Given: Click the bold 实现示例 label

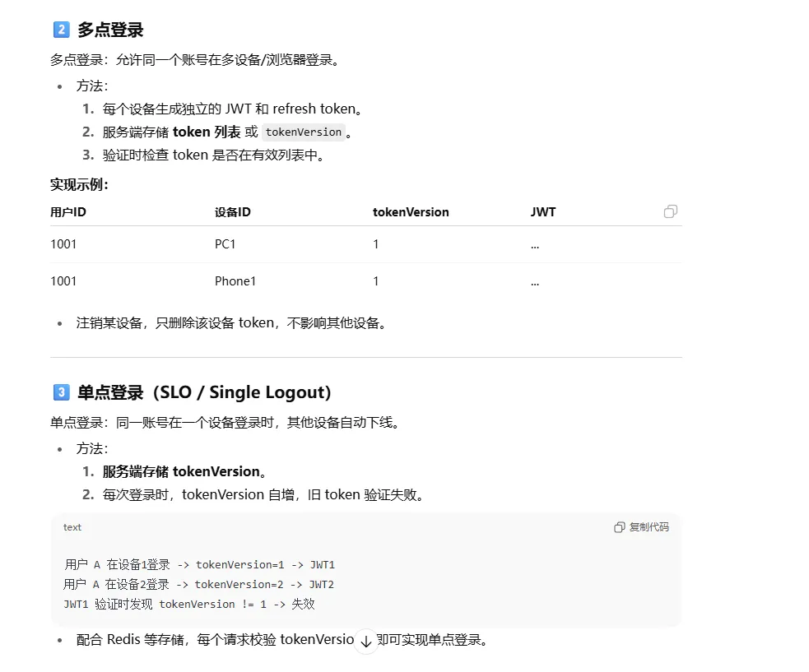Looking at the screenshot, I should click(x=79, y=184).
